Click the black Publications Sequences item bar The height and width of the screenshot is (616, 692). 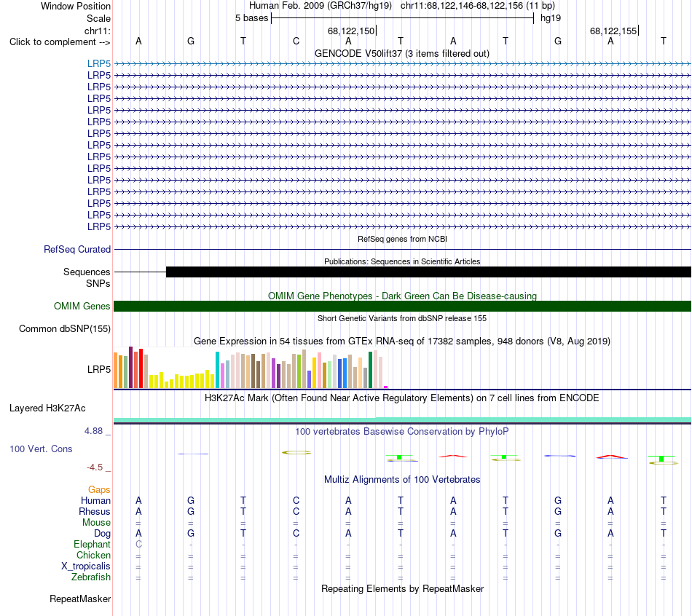pyautogui.click(x=428, y=272)
